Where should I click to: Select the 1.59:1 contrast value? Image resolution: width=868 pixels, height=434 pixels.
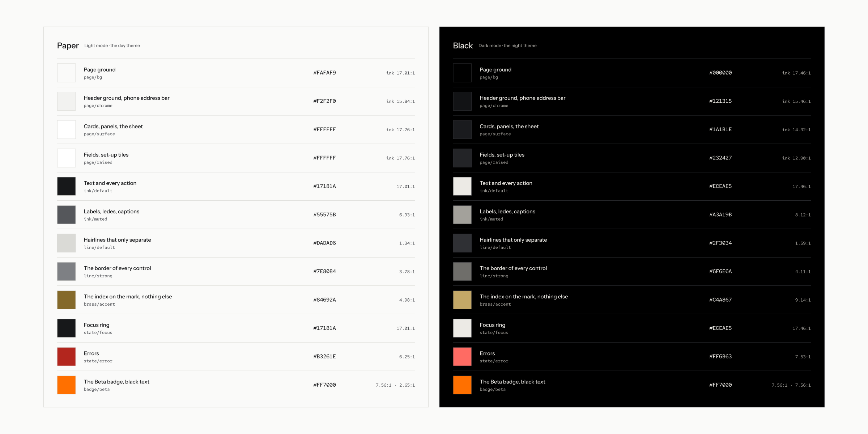(x=803, y=243)
